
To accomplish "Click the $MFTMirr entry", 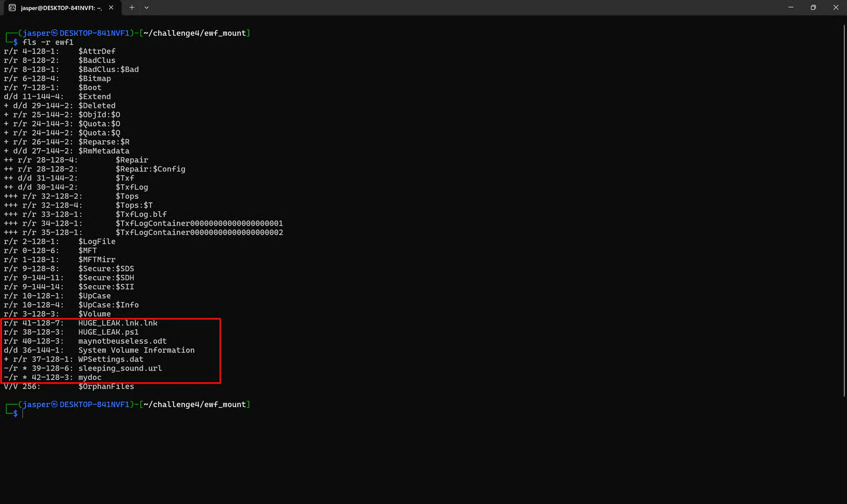I will tap(97, 260).
